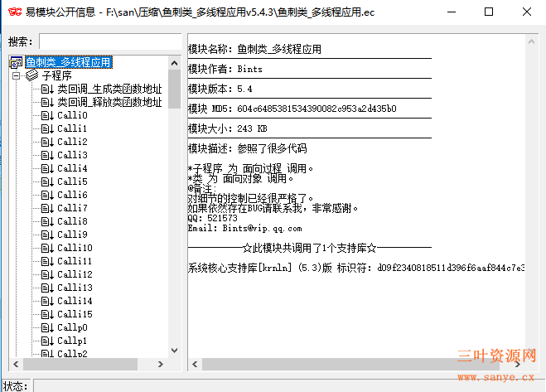Click the subroutine icon next to Calli8
546x392 pixels.
pos(47,221)
